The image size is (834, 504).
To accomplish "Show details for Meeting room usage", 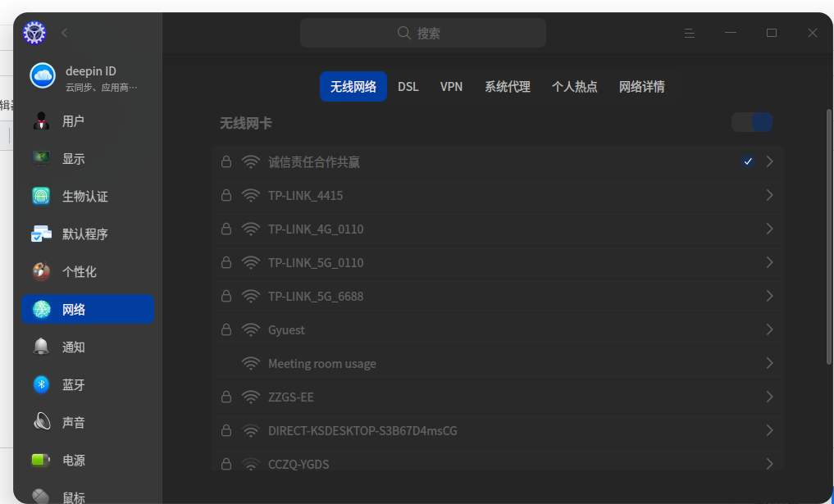I will pyautogui.click(x=770, y=363).
